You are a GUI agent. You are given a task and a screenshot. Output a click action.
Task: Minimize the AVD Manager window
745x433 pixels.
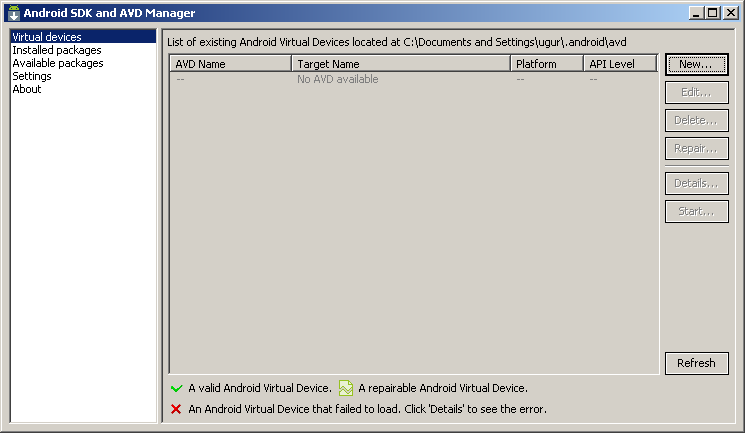point(696,13)
